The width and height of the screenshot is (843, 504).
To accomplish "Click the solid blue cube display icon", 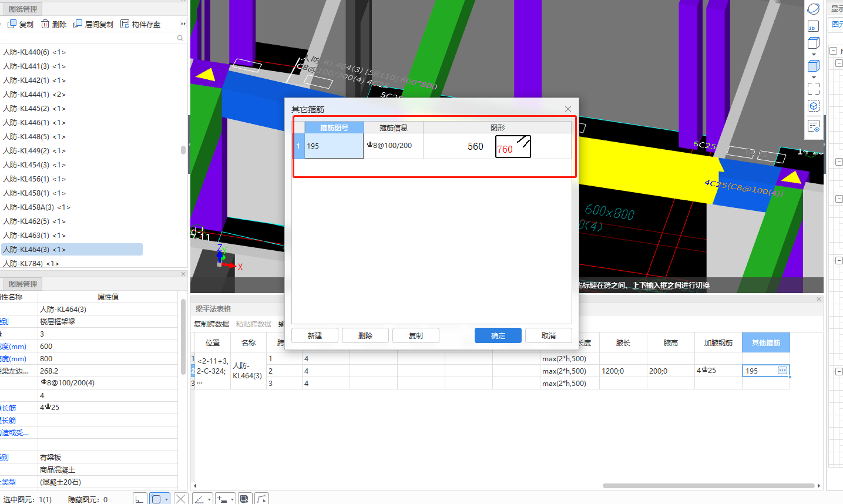I will [814, 65].
